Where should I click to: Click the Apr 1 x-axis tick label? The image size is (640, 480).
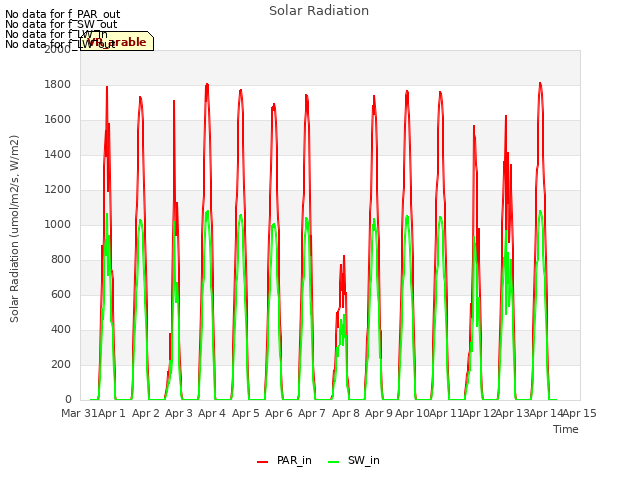click(x=112, y=413)
